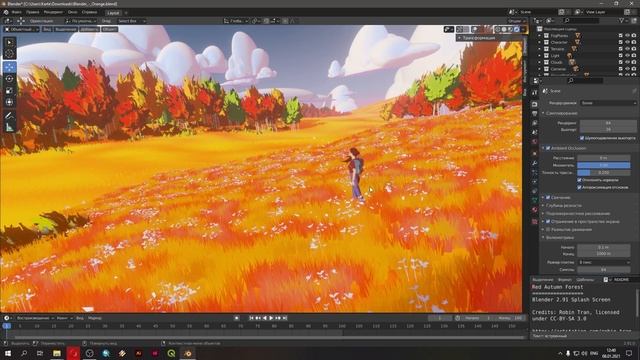Toggle render camera icon for Light collection
Image resolution: width=640 pixels, height=360 pixels.
634,56
